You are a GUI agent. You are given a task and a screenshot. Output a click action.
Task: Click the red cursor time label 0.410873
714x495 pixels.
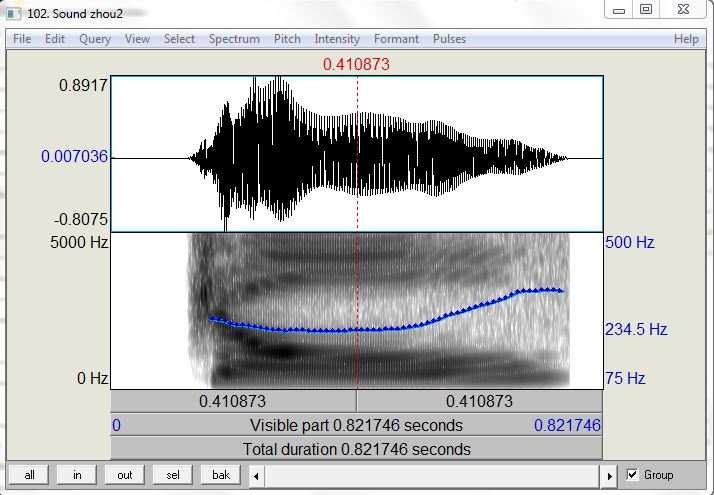tap(357, 64)
